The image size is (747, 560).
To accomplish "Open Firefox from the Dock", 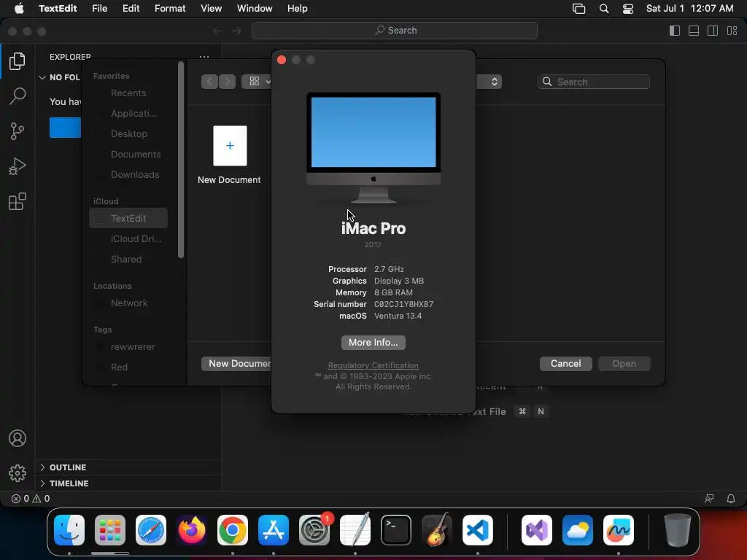I will (192, 530).
